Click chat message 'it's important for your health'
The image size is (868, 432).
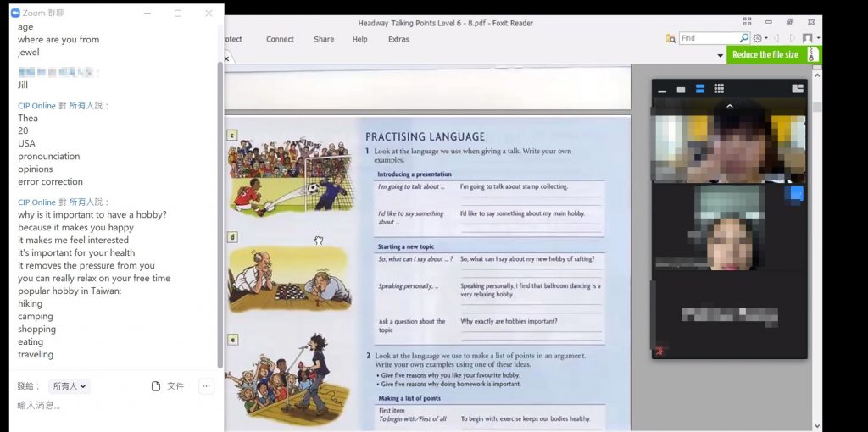tap(76, 252)
